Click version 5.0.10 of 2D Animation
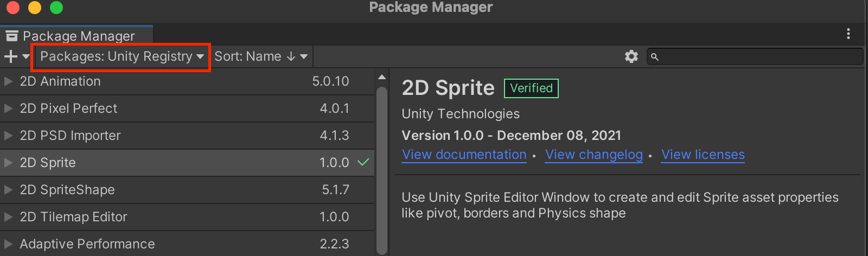Viewport: 868px width, 256px height. [x=330, y=81]
